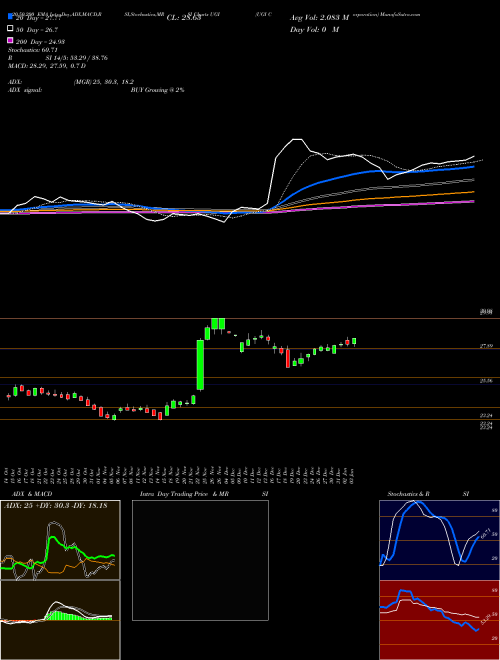Click the 'MACD: 28.29, 27.59, 0.7 D' line

pos(47,66)
